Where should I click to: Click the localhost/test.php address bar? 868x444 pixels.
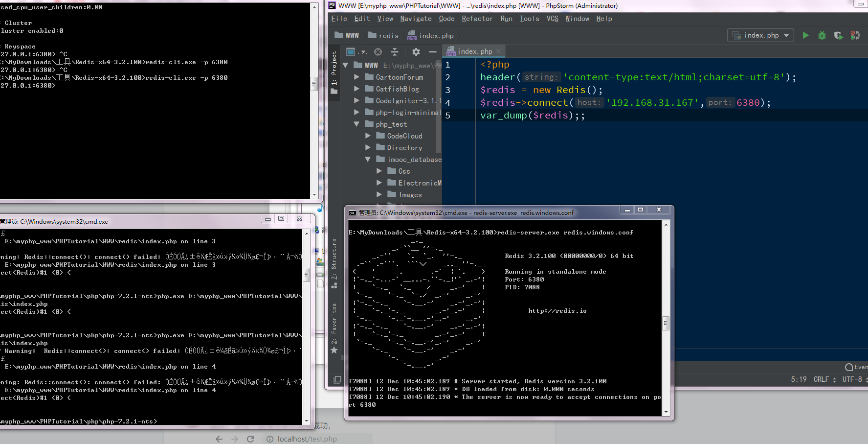(x=317, y=439)
